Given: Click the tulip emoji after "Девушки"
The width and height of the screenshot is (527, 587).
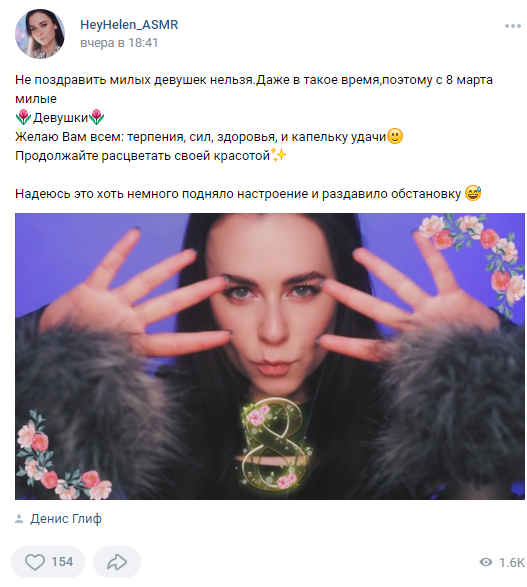Looking at the screenshot, I should pyautogui.click(x=97, y=118).
